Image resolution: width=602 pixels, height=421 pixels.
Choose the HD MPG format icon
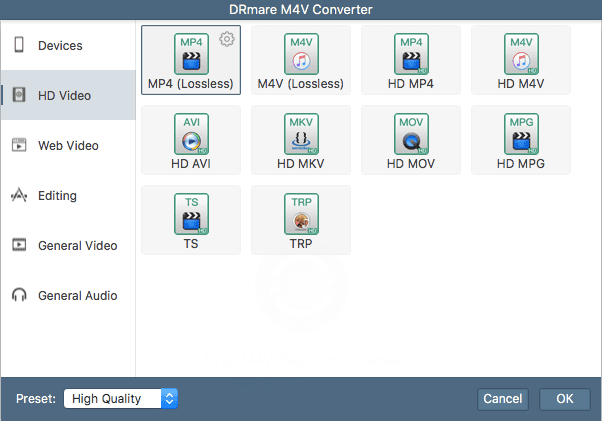[x=521, y=134]
